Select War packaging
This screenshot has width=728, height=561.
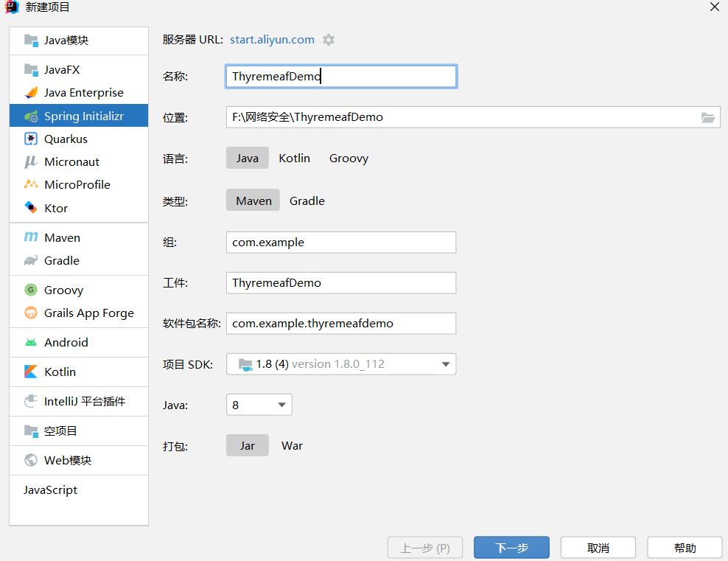click(x=292, y=445)
